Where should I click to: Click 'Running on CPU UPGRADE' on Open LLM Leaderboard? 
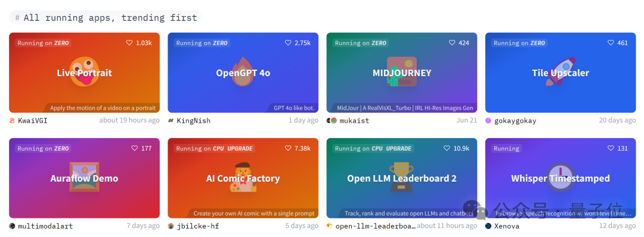(x=373, y=148)
